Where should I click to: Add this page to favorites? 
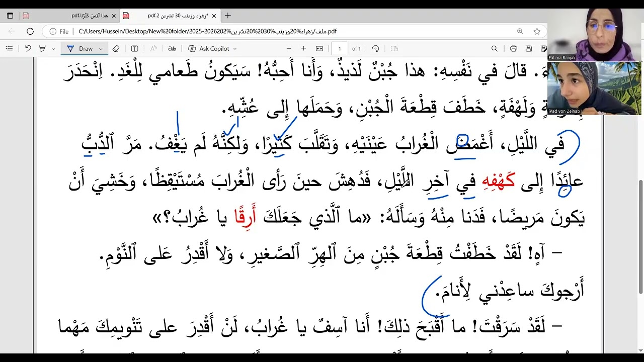(537, 31)
